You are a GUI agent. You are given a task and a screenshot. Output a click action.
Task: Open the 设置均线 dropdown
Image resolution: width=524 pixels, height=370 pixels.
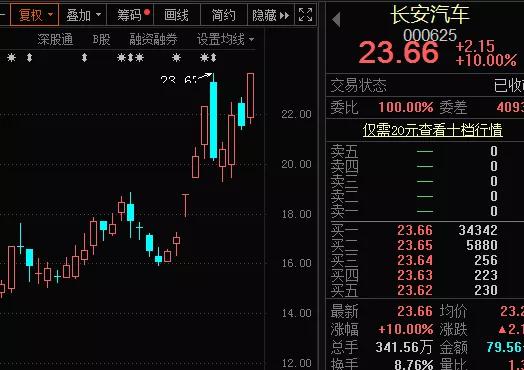coord(225,40)
